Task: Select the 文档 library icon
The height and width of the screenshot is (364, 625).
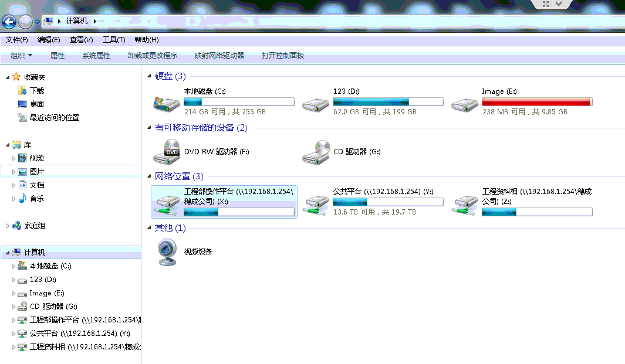Action: tap(22, 185)
